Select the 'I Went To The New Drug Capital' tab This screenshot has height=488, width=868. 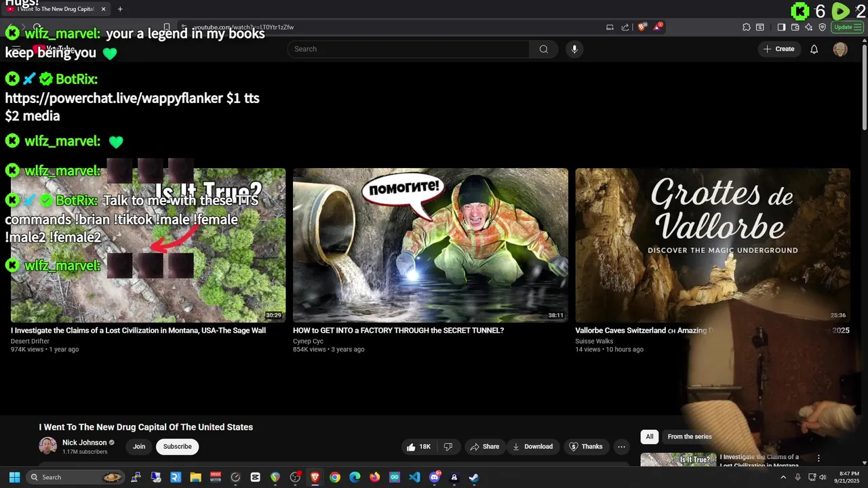54,9
